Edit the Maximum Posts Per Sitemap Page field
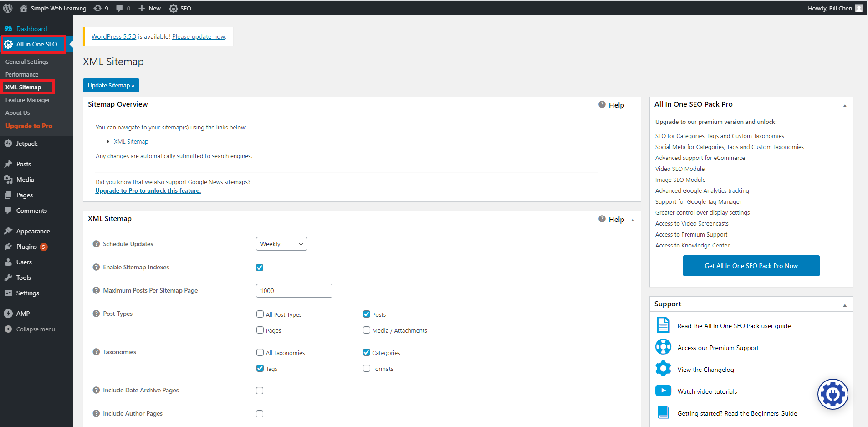Viewport: 868px width, 427px height. [x=294, y=291]
